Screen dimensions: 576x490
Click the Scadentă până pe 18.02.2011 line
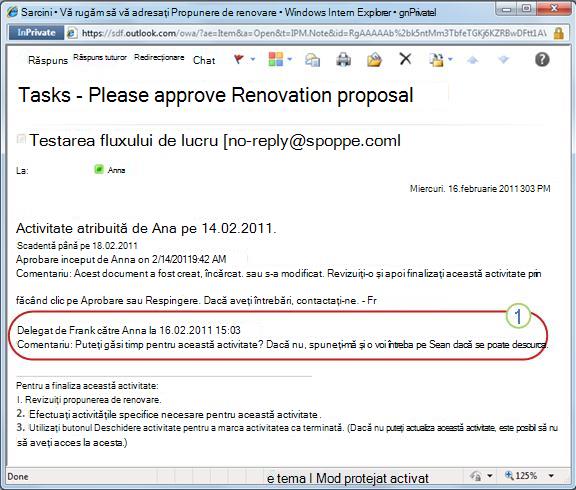coord(77,246)
